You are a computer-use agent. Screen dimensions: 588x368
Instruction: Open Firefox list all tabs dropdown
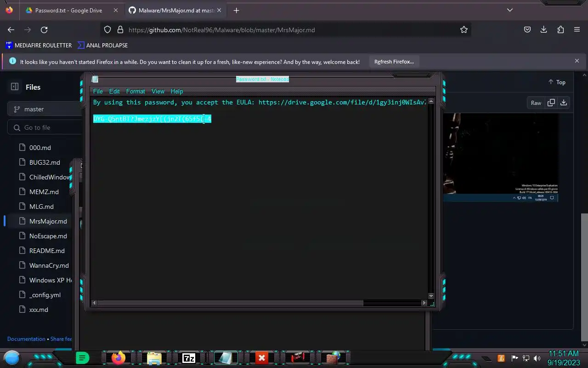point(510,10)
